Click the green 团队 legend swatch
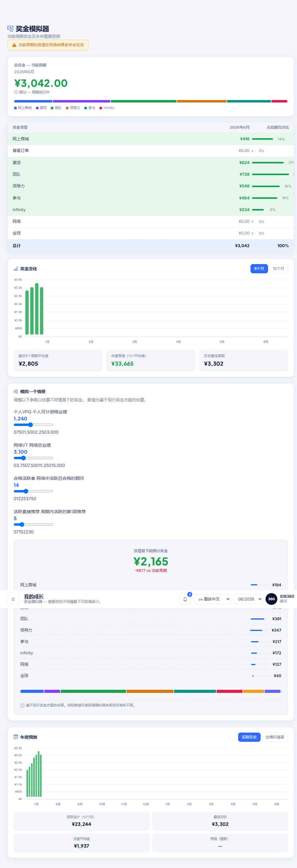 point(52,108)
